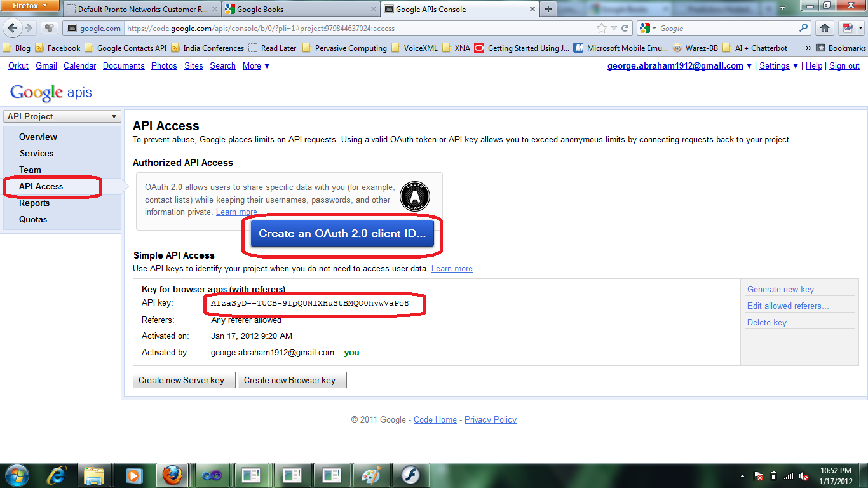Click the Firefox forward arrow button

(x=28, y=28)
